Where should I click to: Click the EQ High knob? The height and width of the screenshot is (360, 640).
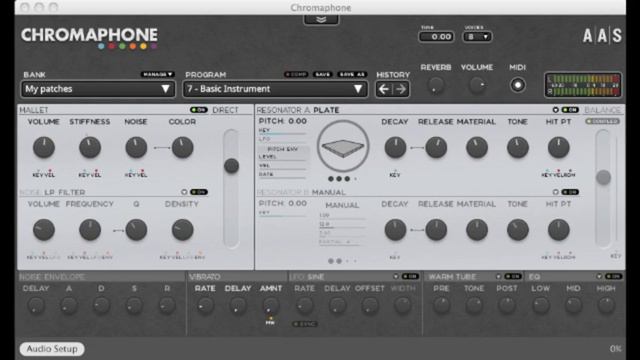click(x=606, y=305)
